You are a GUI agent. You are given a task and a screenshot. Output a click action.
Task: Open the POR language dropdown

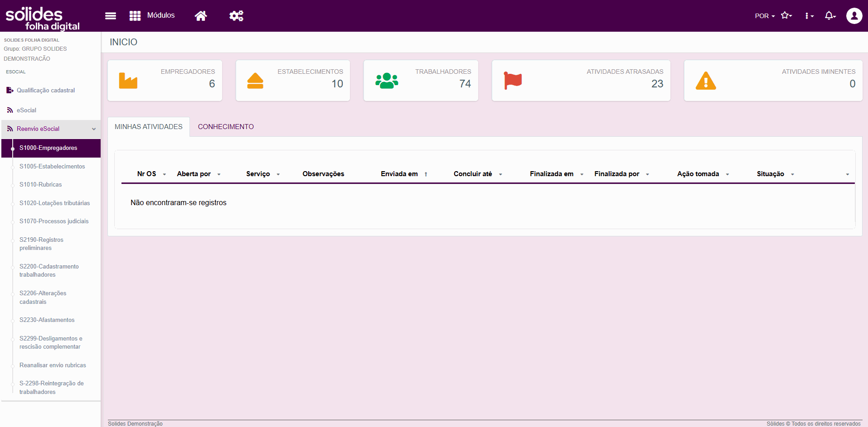[764, 16]
